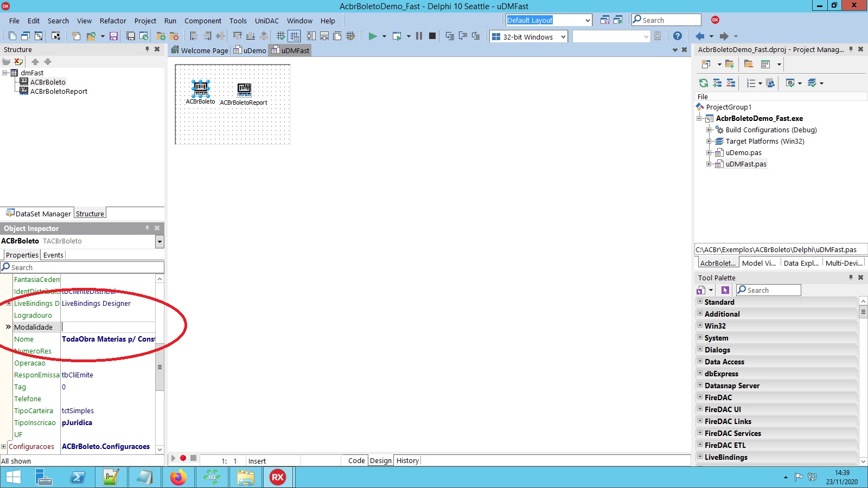Click the Align to Grid icon

(x=280, y=36)
